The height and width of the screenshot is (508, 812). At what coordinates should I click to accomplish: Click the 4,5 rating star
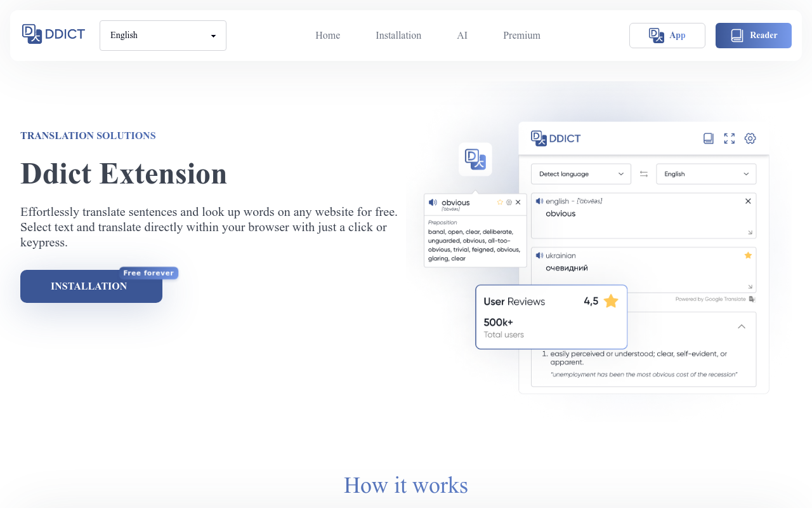pos(611,301)
